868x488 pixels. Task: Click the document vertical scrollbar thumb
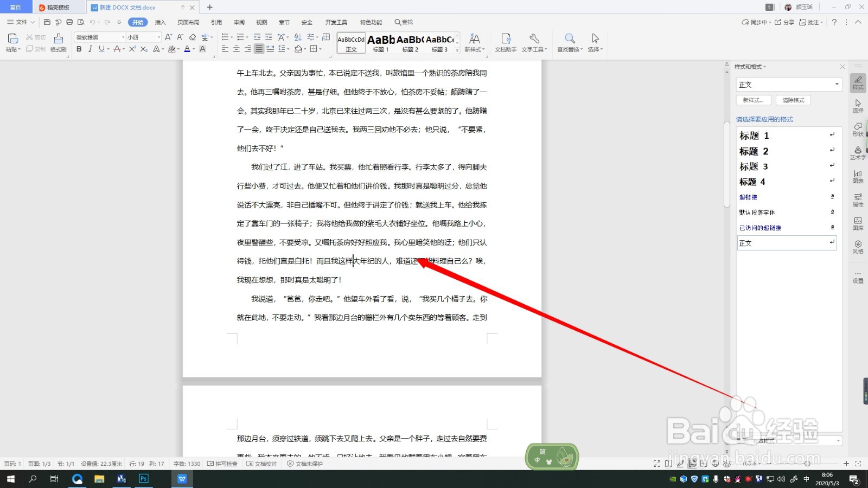(x=727, y=164)
